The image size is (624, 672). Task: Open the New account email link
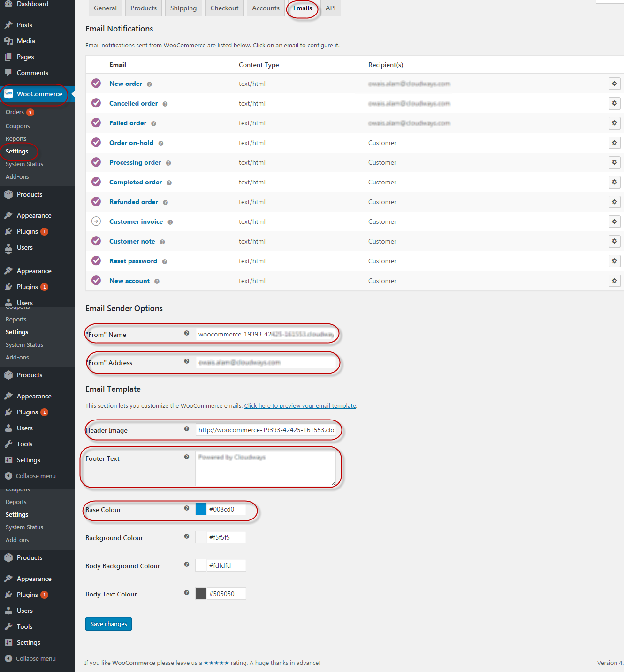click(129, 281)
